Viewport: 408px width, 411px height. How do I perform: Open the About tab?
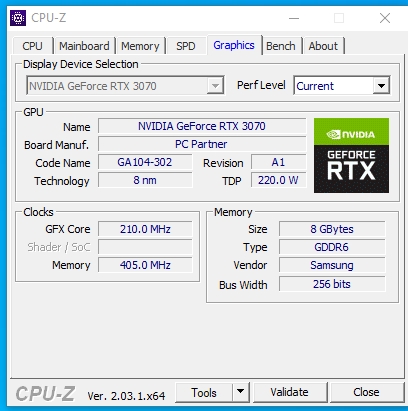(x=323, y=46)
